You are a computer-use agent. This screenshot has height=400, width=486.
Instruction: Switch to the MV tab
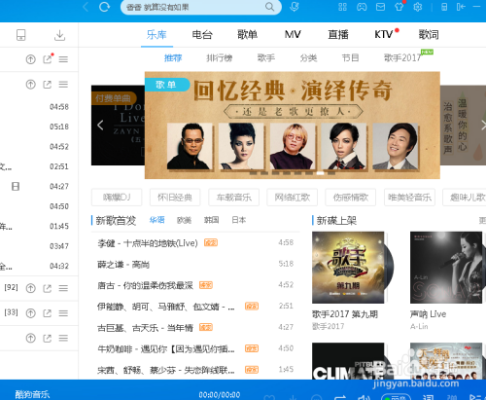pyautogui.click(x=293, y=35)
